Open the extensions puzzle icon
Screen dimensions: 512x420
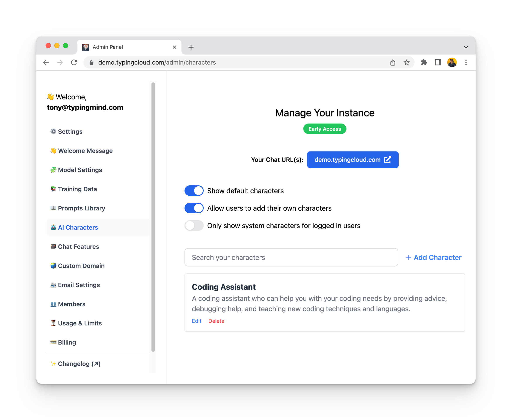pos(424,62)
